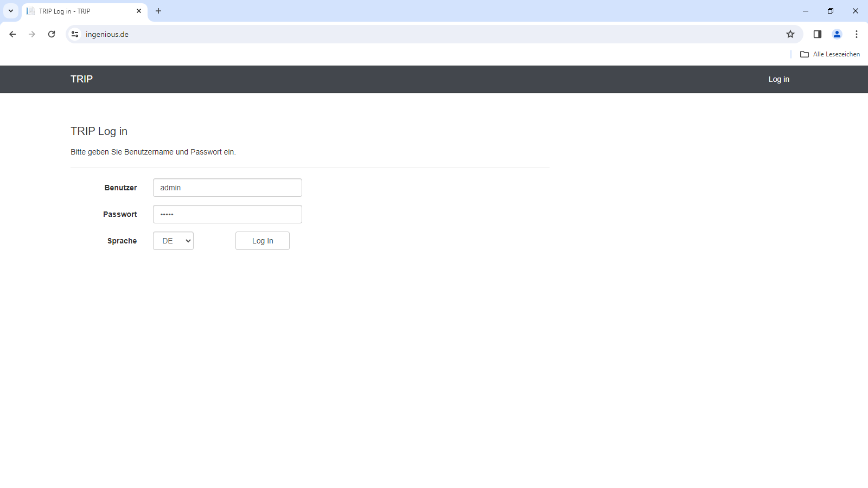
Task: Open the Chrome three-dot menu
Action: (857, 34)
